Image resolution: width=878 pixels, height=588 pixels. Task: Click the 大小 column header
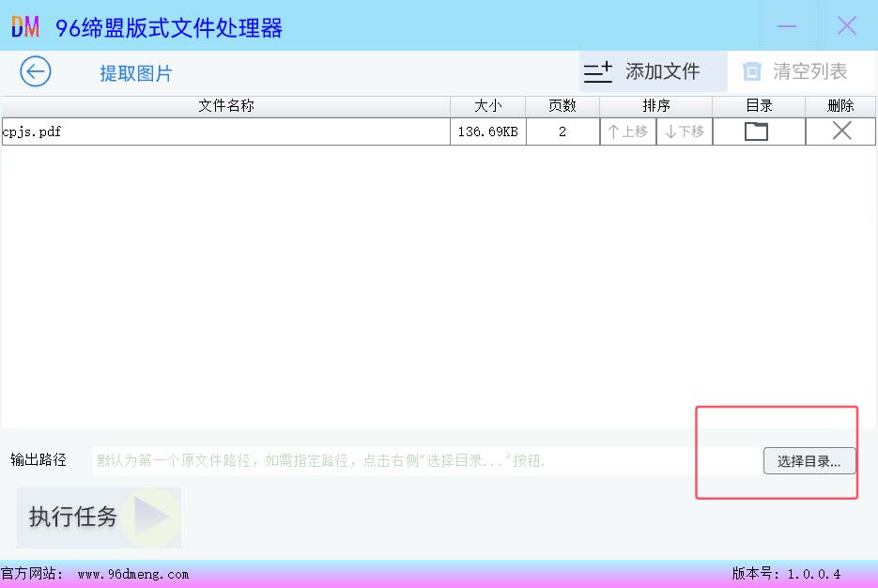click(488, 106)
